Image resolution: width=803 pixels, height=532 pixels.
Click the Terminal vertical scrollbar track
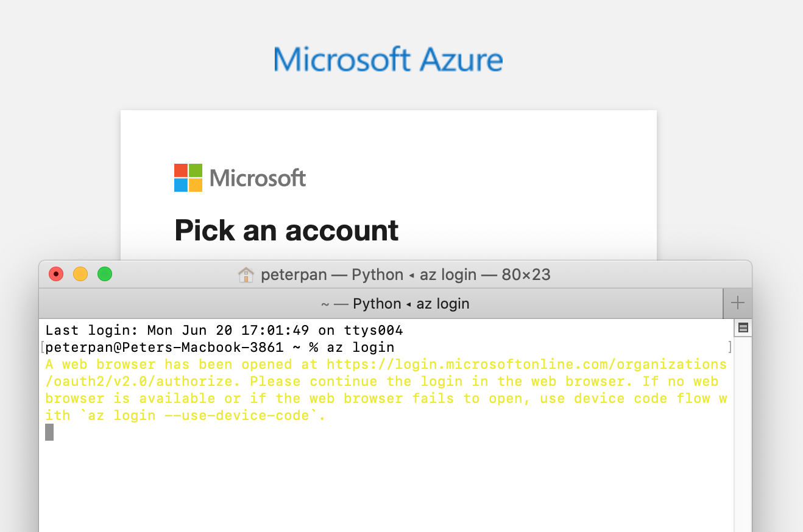tap(743, 432)
